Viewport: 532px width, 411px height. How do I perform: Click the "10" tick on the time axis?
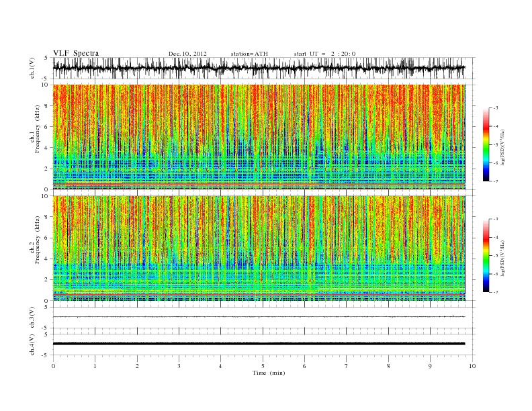[x=472, y=366]
